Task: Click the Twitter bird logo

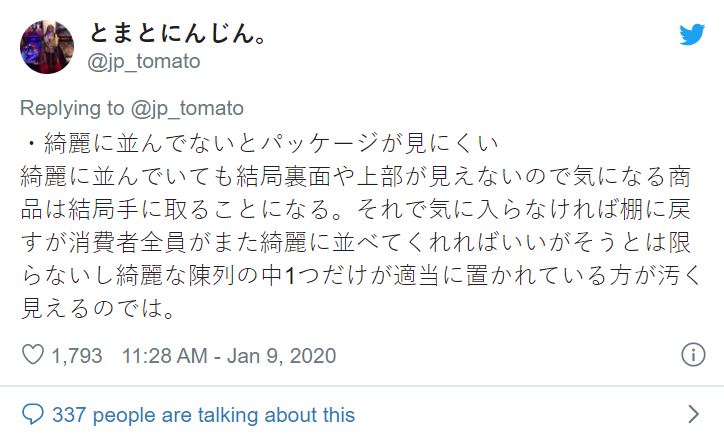Action: click(x=692, y=35)
